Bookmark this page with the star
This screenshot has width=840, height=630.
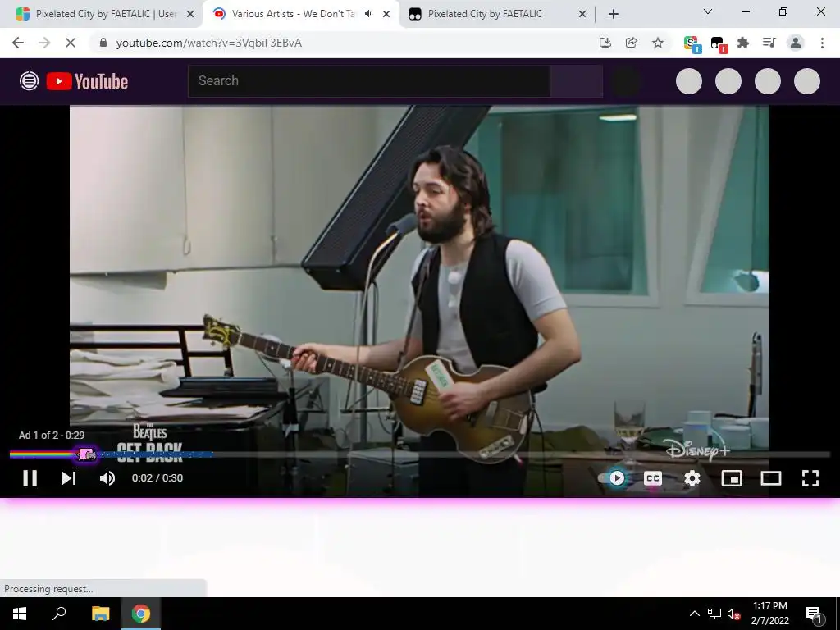pos(658,43)
